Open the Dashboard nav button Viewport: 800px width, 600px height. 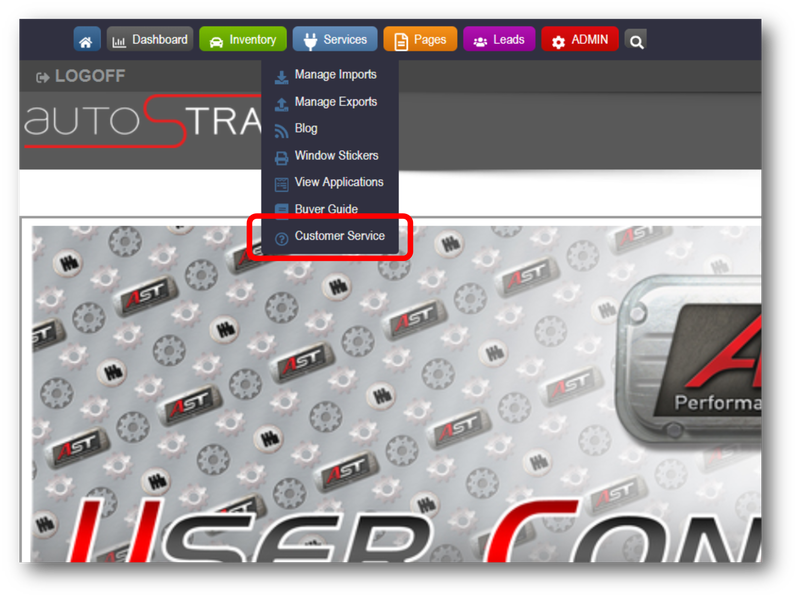click(149, 40)
